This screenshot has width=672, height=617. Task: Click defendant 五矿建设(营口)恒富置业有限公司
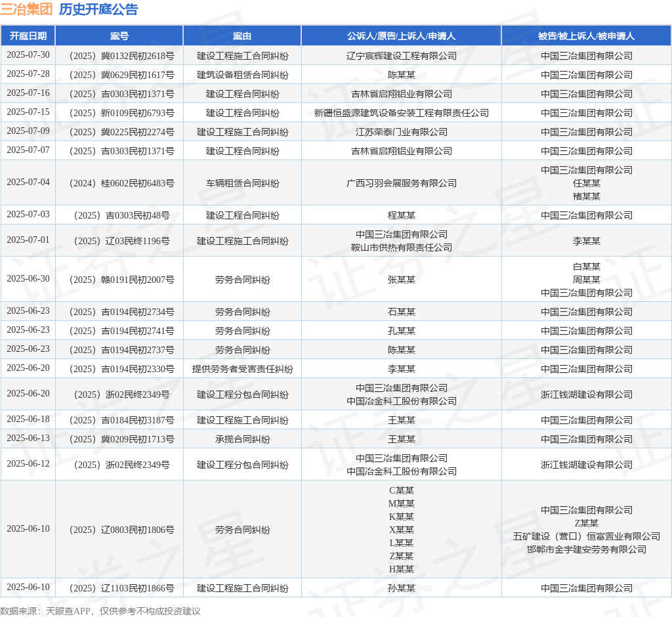[587, 536]
